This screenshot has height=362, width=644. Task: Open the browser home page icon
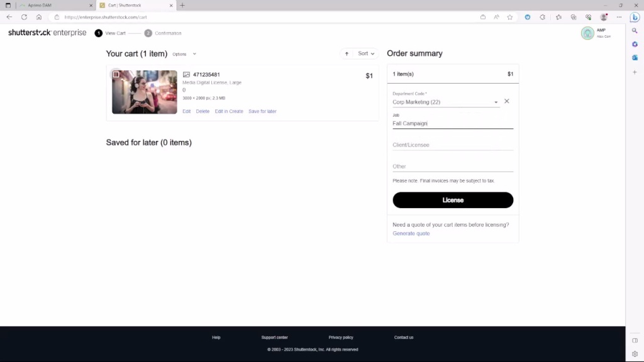[39, 17]
